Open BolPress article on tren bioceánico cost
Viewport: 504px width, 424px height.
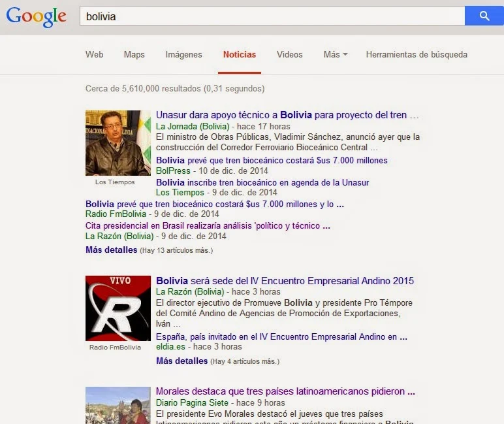[x=272, y=160]
